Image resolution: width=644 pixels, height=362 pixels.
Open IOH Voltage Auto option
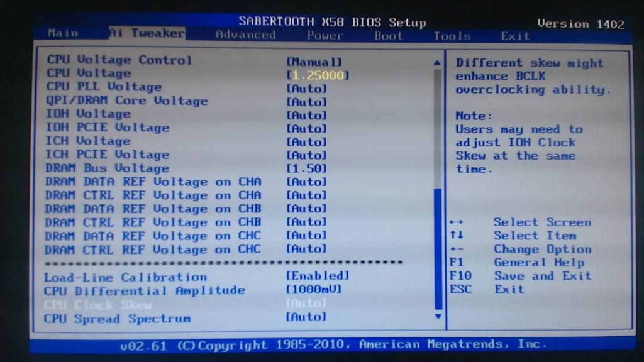tap(306, 116)
